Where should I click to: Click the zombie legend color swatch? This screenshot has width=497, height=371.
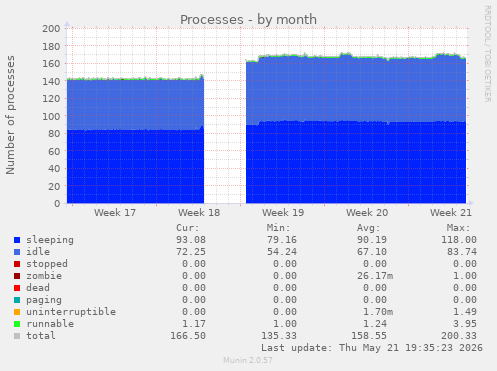17,276
